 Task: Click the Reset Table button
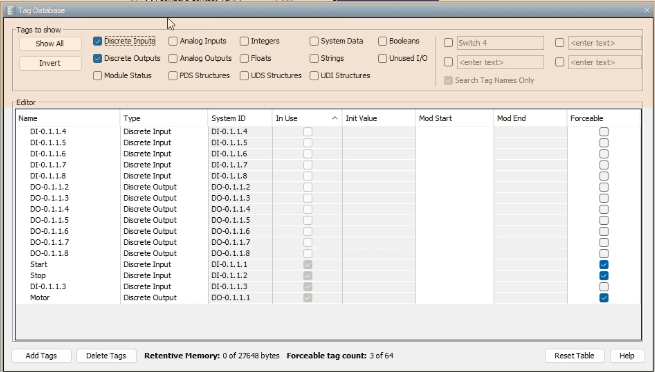574,356
